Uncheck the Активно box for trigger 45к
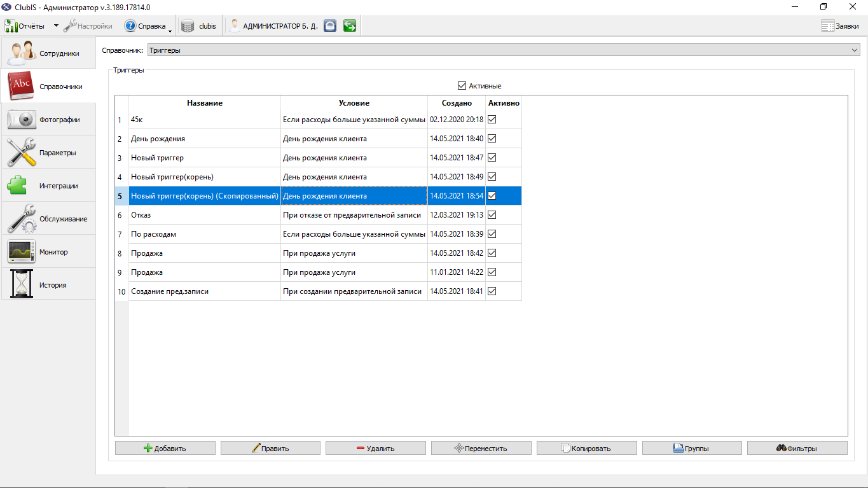Viewport: 868px width, 488px height. (x=492, y=119)
